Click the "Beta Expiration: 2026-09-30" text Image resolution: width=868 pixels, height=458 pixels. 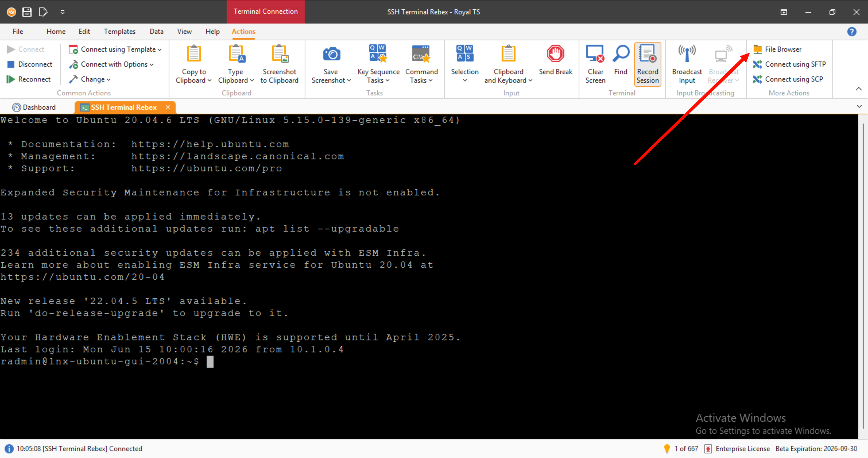click(816, 449)
